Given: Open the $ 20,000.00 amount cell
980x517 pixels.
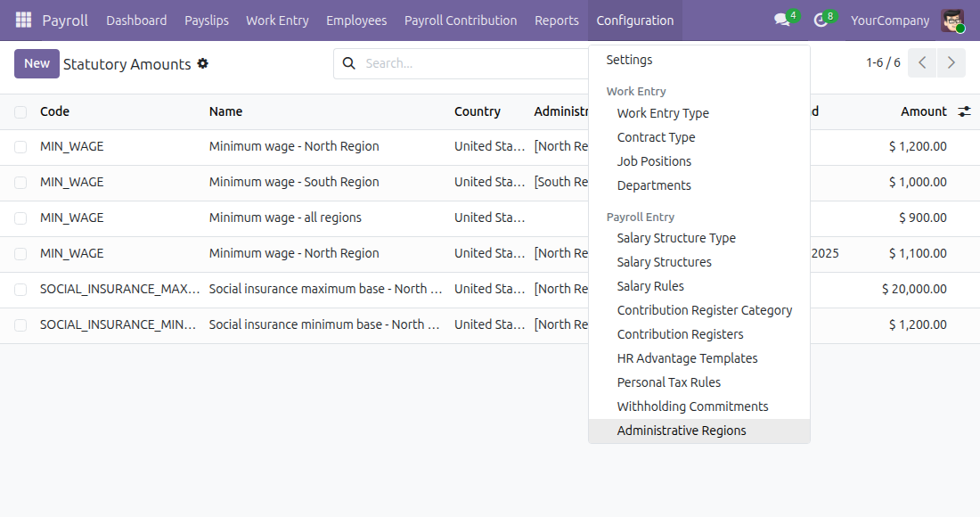Looking at the screenshot, I should click(914, 289).
